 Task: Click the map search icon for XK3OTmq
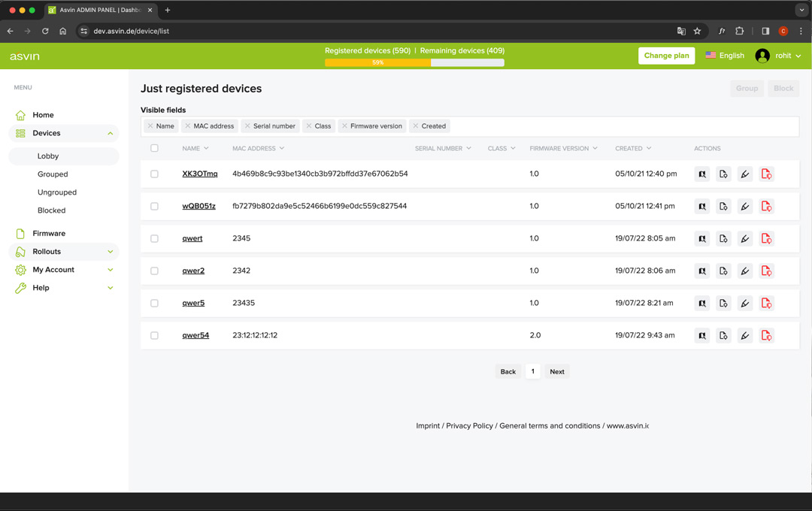(x=701, y=174)
